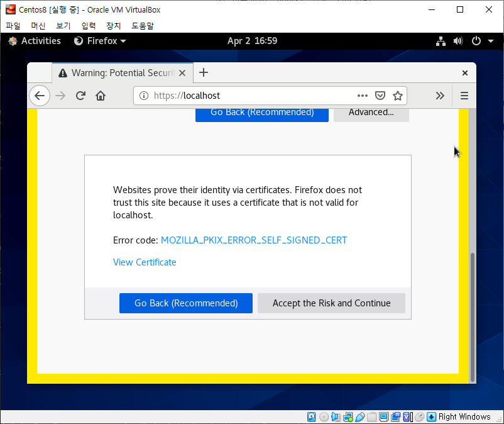Click VirtualBox hard disk status icon
The width and height of the screenshot is (504, 424).
point(311,417)
